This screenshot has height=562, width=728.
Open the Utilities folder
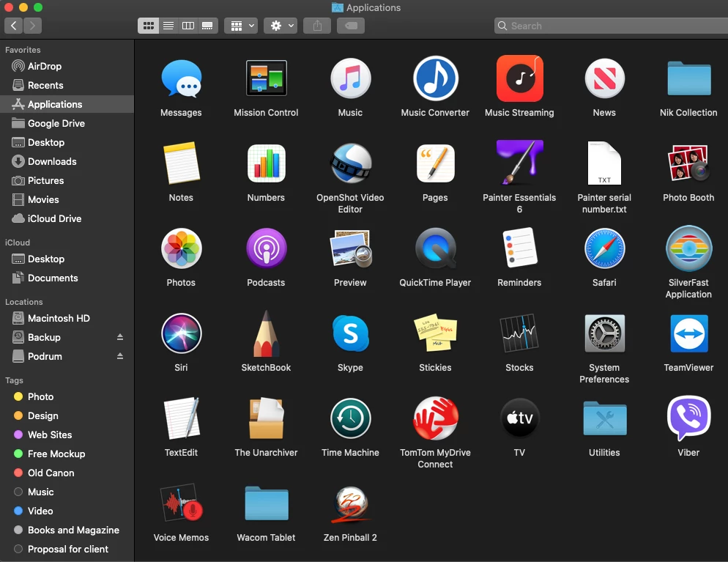pos(604,418)
